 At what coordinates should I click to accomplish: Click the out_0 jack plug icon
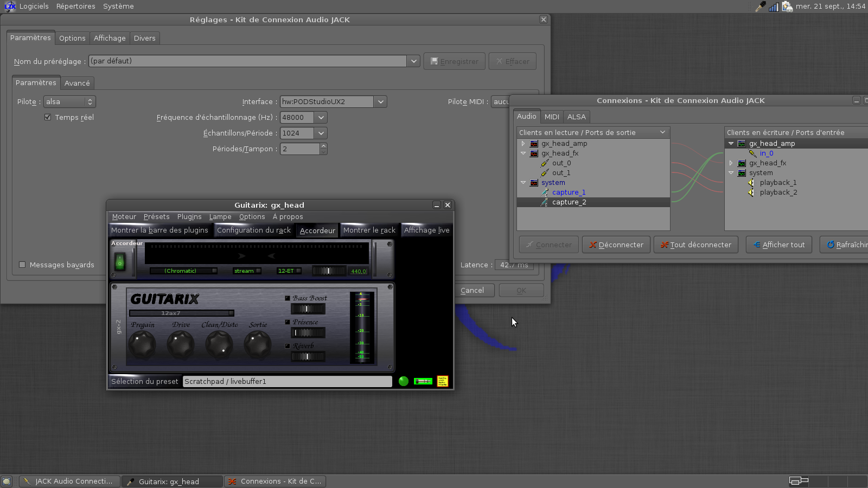545,163
